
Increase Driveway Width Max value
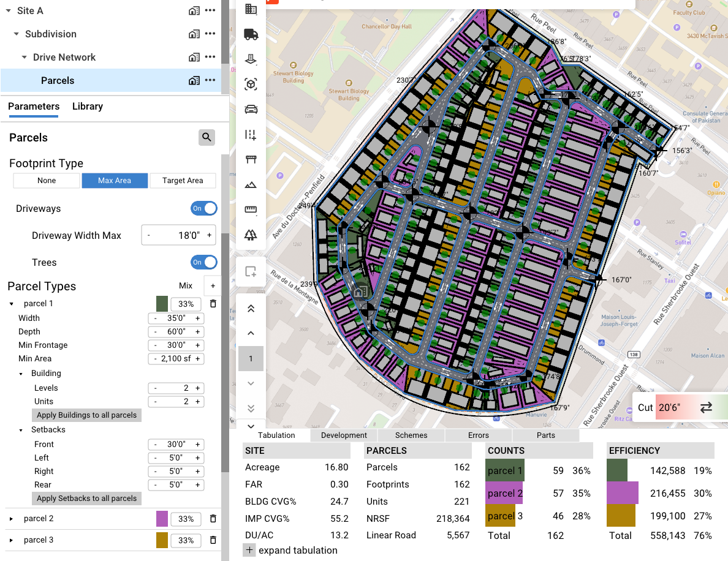[x=210, y=235]
